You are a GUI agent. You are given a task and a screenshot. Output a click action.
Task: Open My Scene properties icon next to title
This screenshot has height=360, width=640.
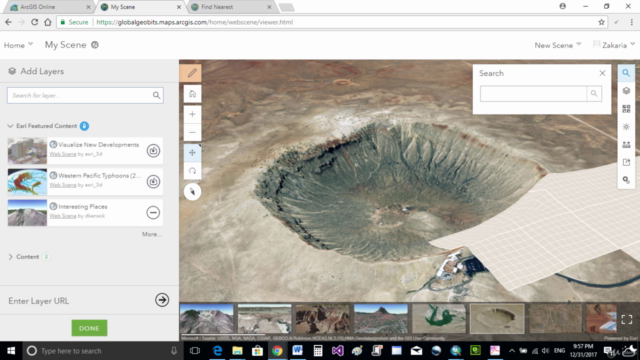95,45
